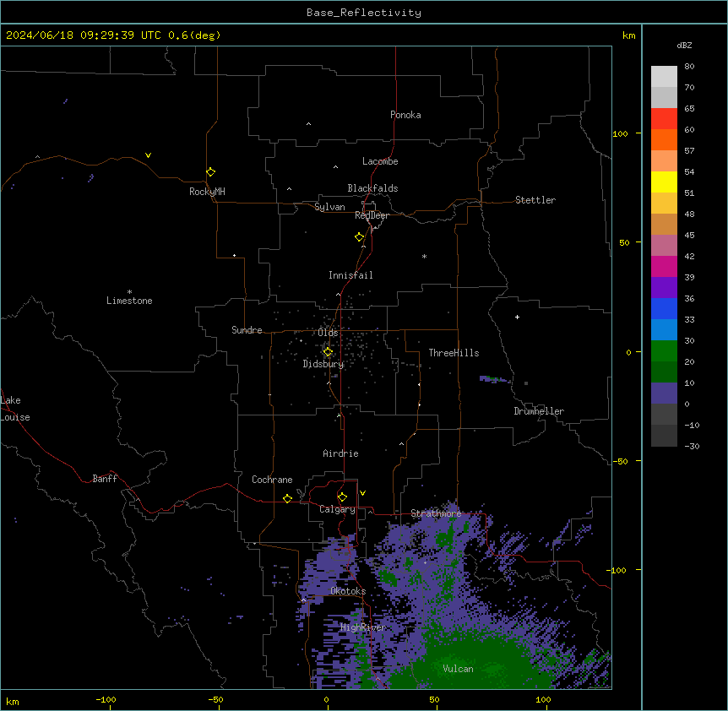Click the dBZ legend heading
The image size is (728, 711).
point(684,46)
